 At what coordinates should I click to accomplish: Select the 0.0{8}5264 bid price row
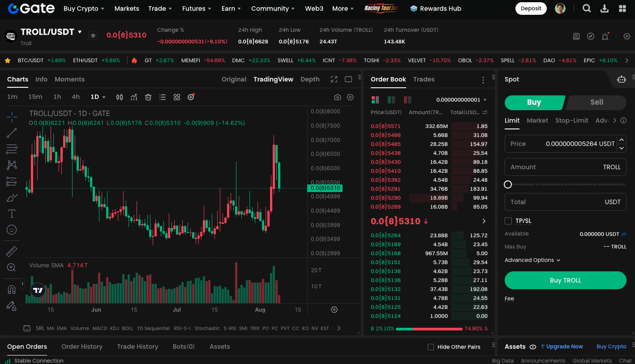429,236
